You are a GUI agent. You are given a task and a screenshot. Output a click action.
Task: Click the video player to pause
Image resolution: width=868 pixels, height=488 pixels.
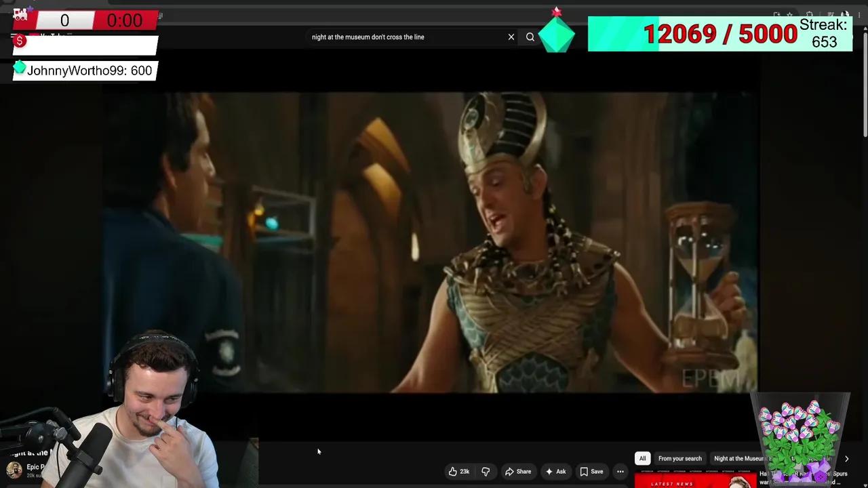click(430, 242)
